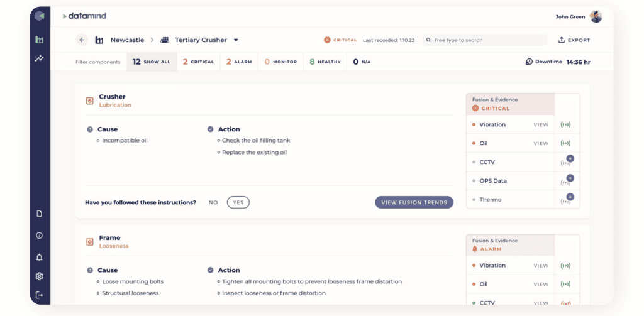Open John Green user profile menu

(596, 17)
